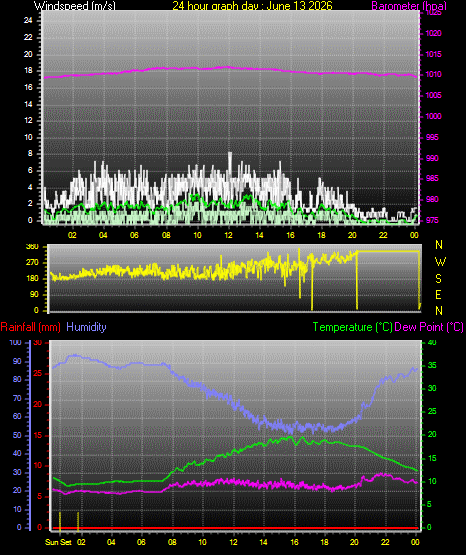
Task: Select the blue "Humidity" legend label
Action: pos(86,327)
